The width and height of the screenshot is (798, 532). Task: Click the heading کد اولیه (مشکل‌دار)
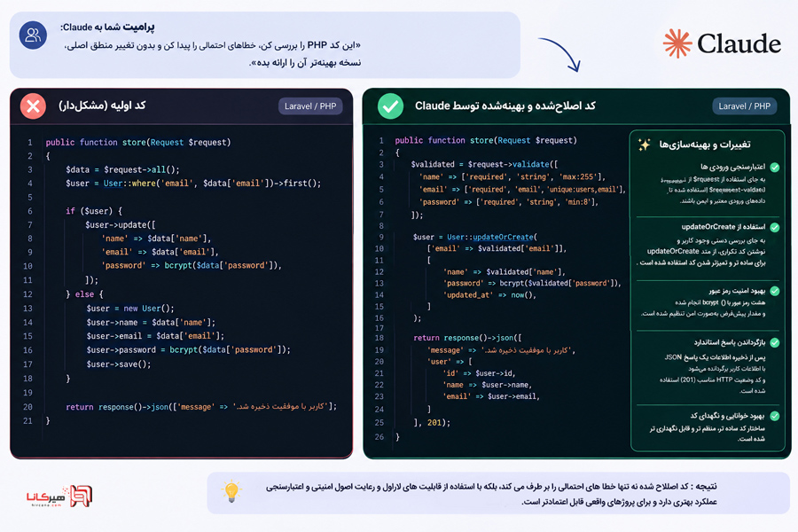[x=102, y=106]
